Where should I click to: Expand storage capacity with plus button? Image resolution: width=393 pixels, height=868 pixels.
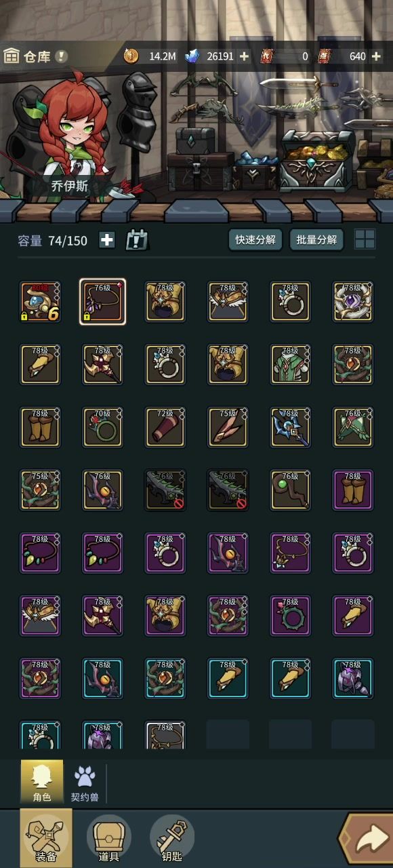point(106,240)
